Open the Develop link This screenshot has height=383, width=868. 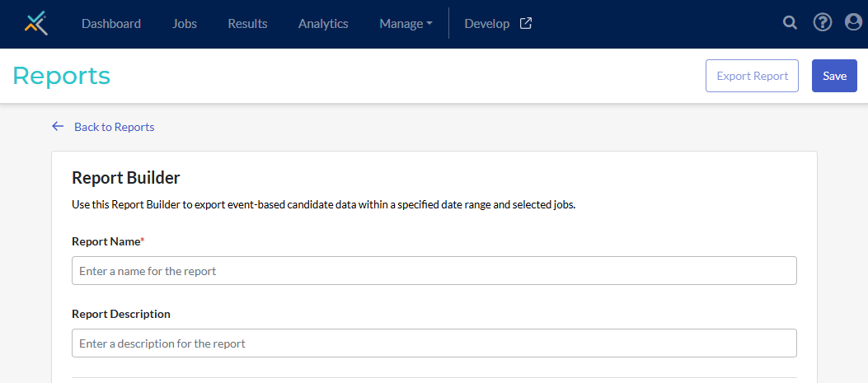(487, 24)
